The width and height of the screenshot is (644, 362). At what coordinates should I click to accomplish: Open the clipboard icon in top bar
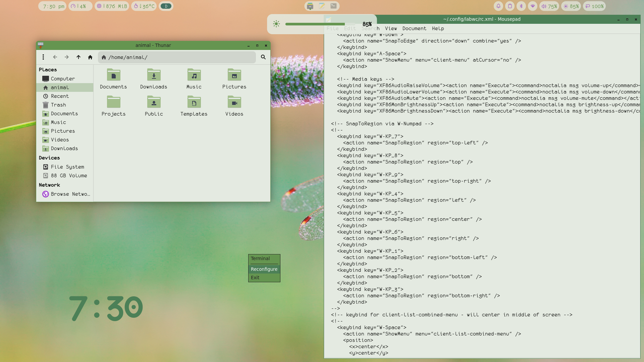pyautogui.click(x=510, y=7)
